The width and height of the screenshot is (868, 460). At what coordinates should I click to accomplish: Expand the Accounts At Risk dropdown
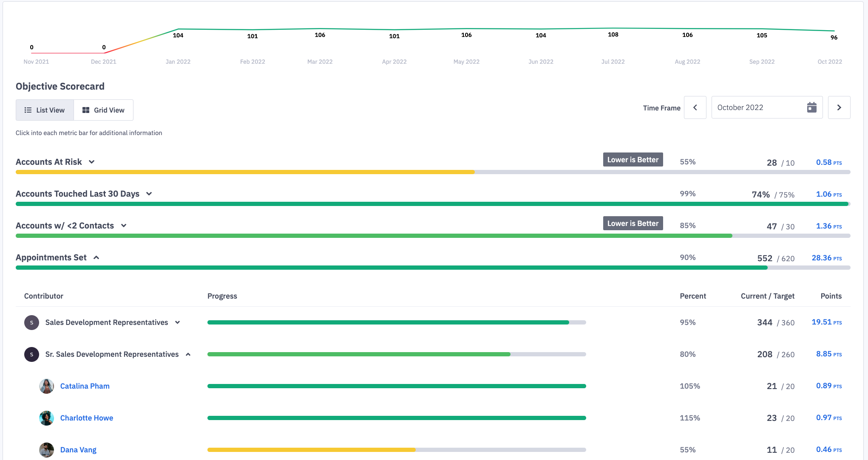pos(93,161)
